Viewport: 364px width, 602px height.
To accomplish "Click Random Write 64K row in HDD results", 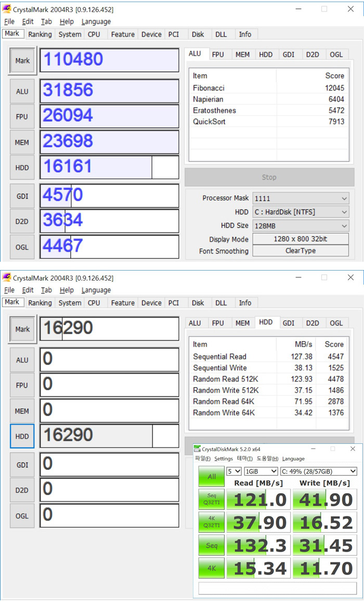I will (269, 413).
